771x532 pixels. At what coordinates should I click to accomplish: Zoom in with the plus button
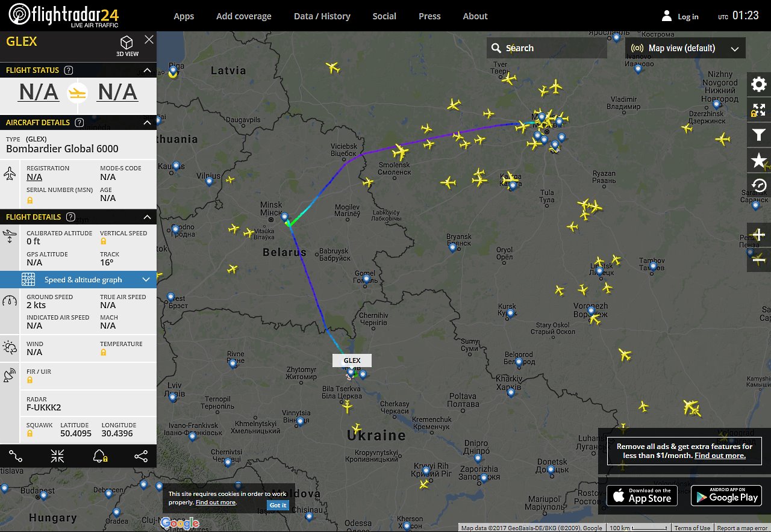759,235
